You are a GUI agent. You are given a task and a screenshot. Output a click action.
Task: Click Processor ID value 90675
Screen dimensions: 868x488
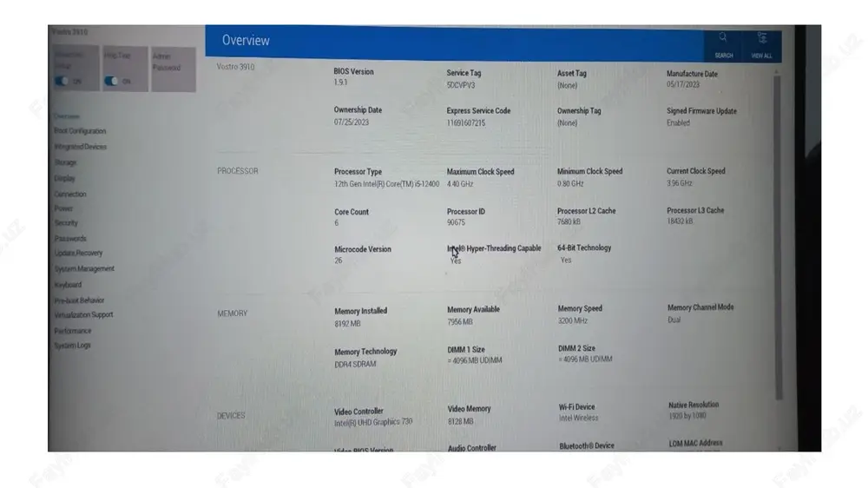(x=457, y=222)
